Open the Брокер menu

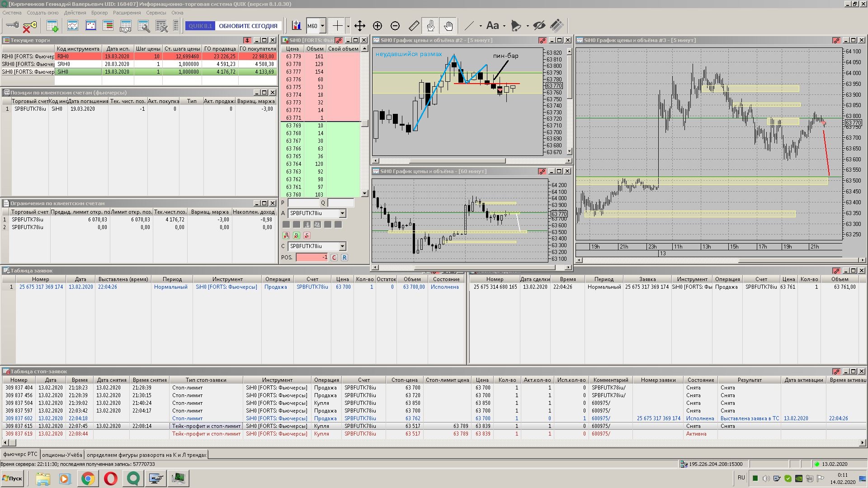click(x=99, y=13)
